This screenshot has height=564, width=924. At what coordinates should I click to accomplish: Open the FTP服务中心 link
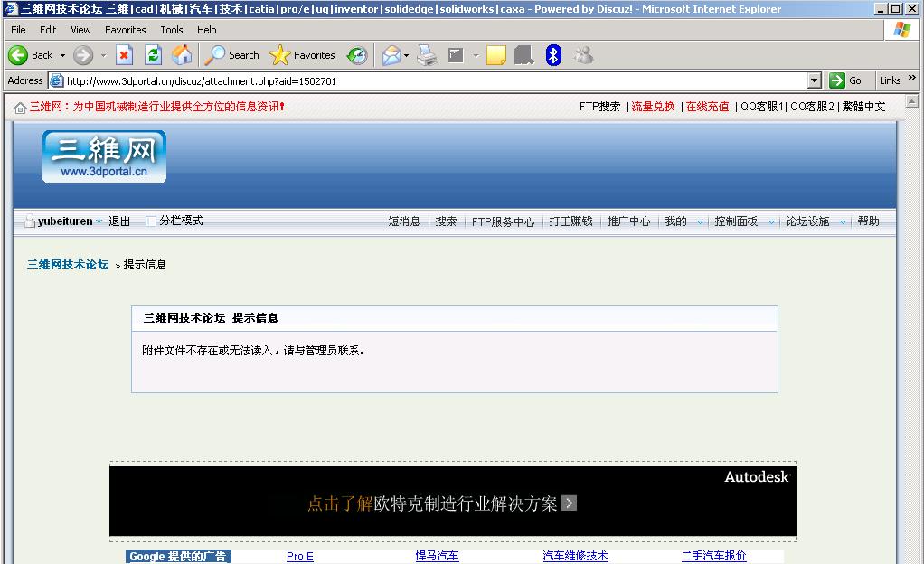(x=503, y=221)
